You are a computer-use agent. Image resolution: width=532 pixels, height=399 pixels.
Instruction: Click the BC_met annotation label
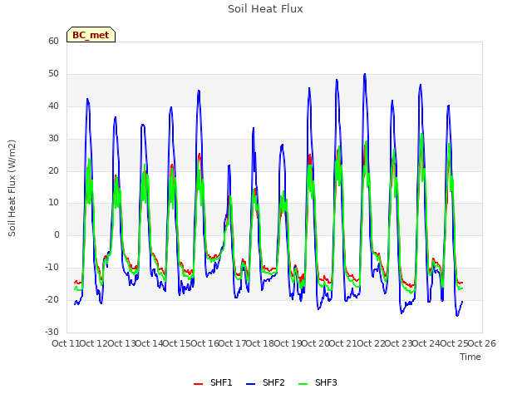91,35
